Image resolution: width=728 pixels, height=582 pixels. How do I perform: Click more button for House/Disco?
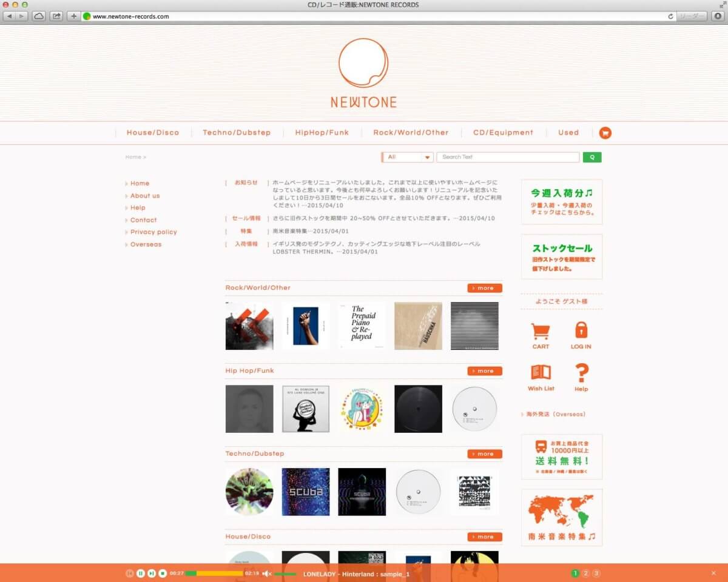pyautogui.click(x=485, y=537)
